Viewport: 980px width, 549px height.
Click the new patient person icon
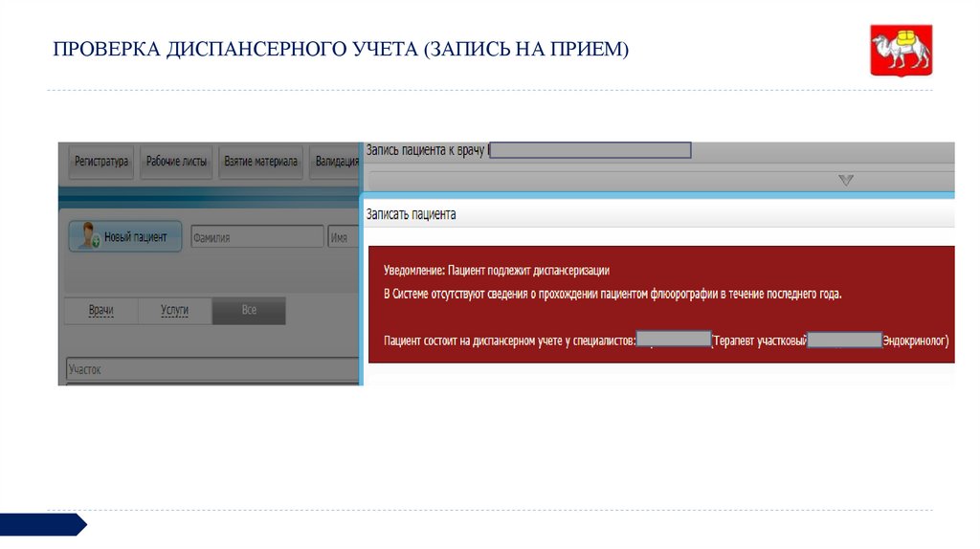89,235
